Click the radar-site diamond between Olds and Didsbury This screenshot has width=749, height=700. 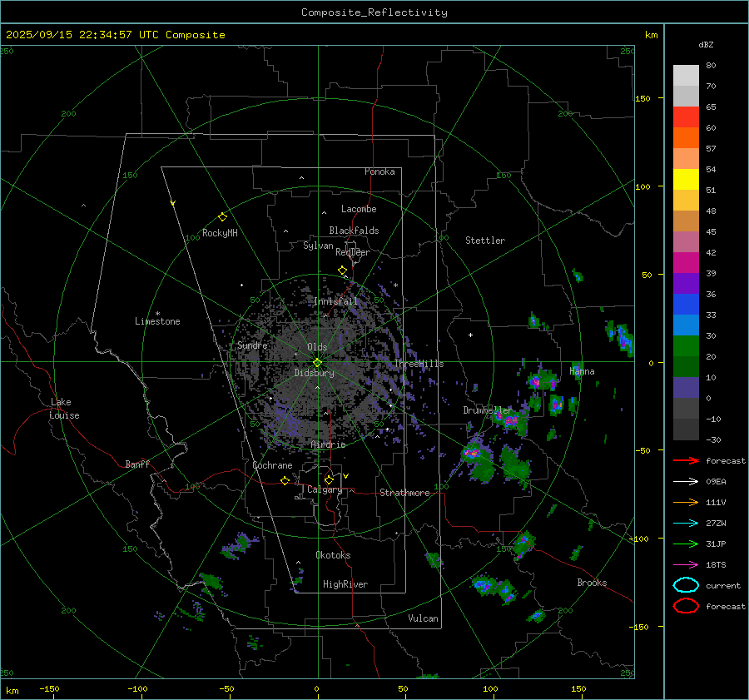click(317, 363)
